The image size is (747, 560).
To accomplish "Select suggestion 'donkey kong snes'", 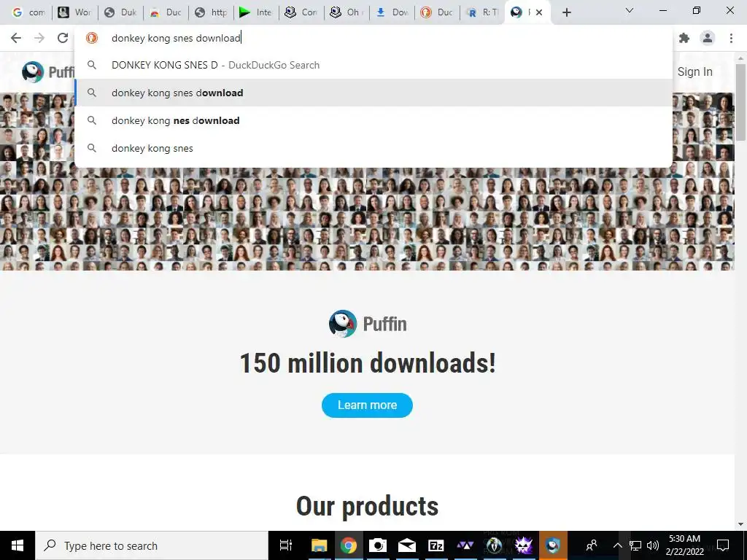I will pyautogui.click(x=373, y=148).
